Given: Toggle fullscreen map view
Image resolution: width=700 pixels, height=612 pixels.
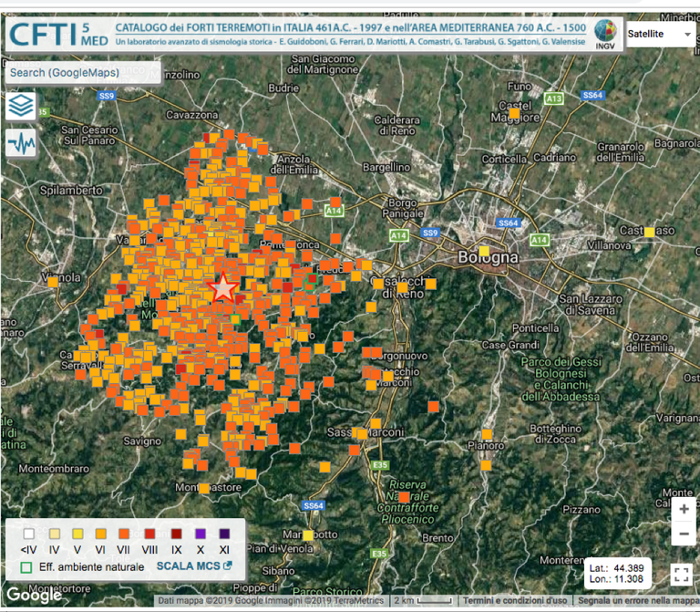Looking at the screenshot, I should click(x=681, y=574).
